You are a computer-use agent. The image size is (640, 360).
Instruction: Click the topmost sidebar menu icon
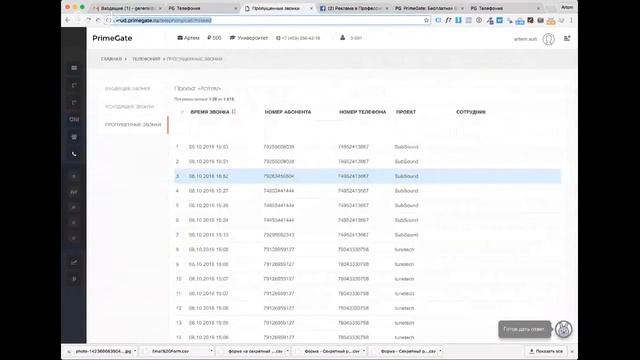tap(74, 68)
